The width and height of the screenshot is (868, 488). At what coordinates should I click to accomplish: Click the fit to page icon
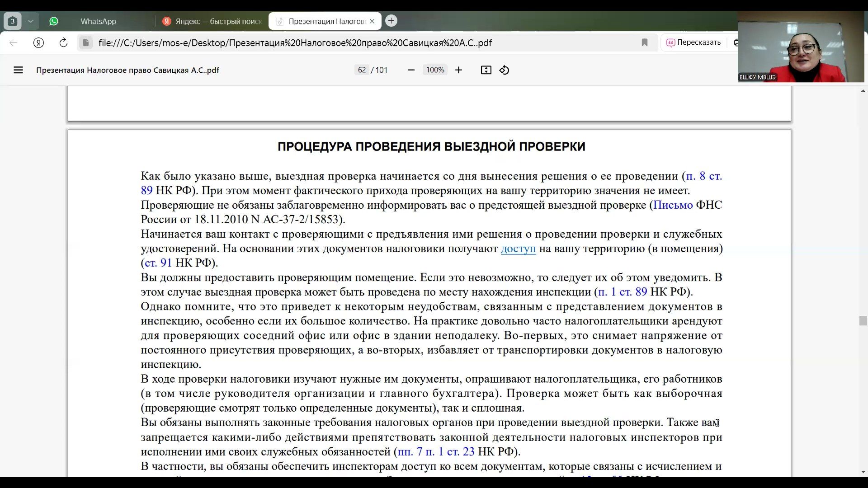click(486, 70)
